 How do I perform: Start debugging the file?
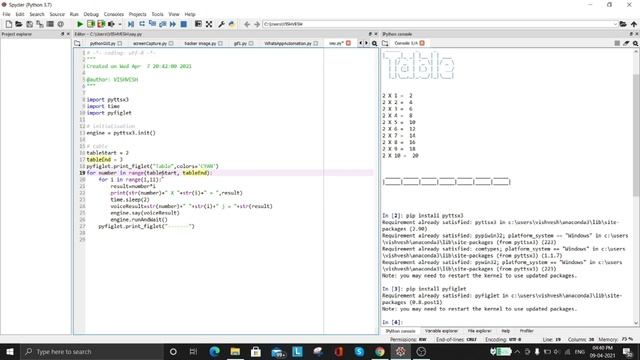click(131, 24)
